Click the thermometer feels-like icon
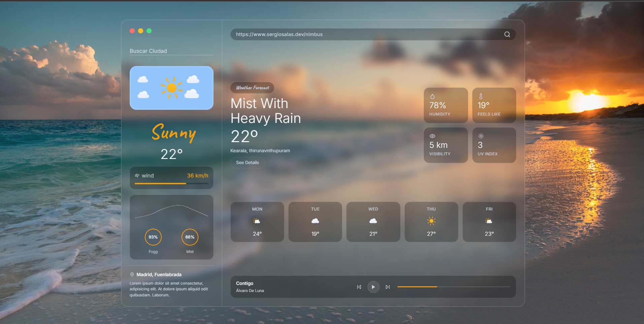Image resolution: width=644 pixels, height=324 pixels. (x=481, y=96)
